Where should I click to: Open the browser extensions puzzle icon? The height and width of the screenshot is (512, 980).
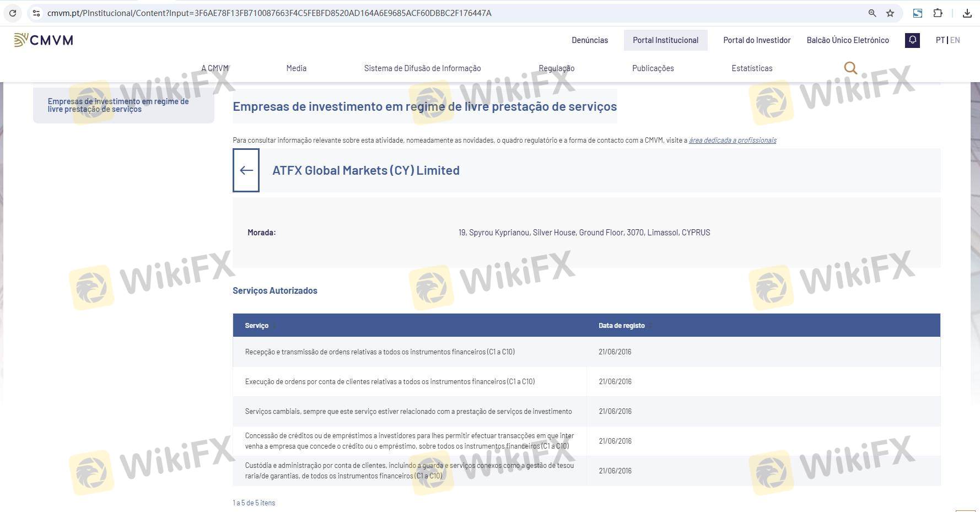pos(938,13)
